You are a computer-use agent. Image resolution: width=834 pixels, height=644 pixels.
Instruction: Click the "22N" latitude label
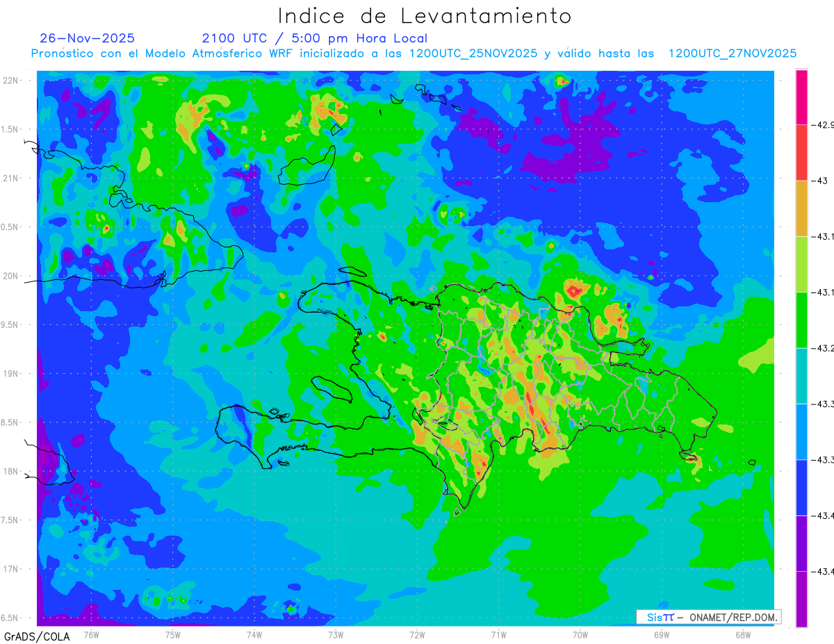click(x=11, y=81)
